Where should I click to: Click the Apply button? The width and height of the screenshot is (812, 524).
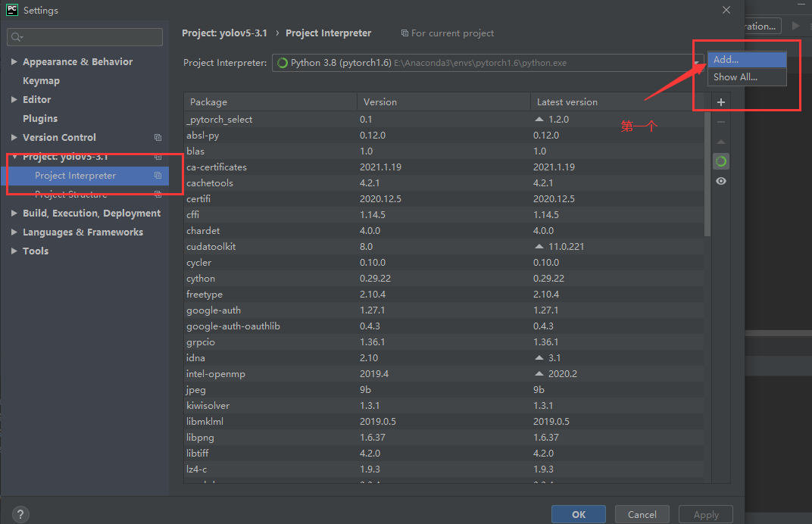(x=706, y=515)
